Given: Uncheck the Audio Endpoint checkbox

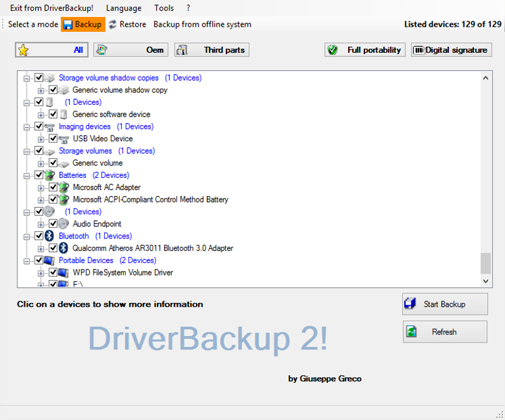Looking at the screenshot, I should pos(53,223).
